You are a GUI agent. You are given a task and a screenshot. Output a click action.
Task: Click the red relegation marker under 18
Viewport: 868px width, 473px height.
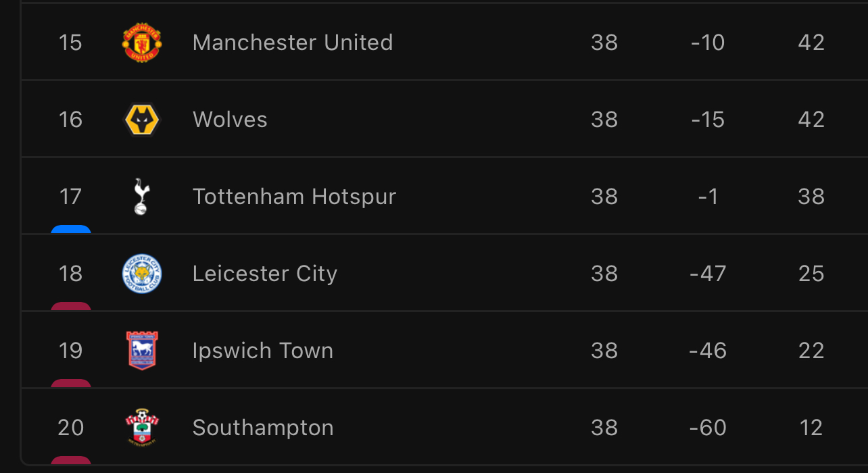[x=71, y=307]
